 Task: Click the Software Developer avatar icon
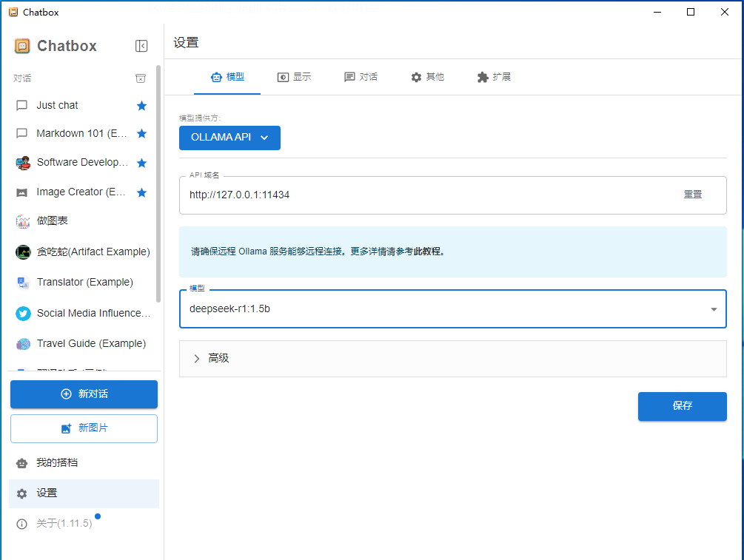(23, 163)
